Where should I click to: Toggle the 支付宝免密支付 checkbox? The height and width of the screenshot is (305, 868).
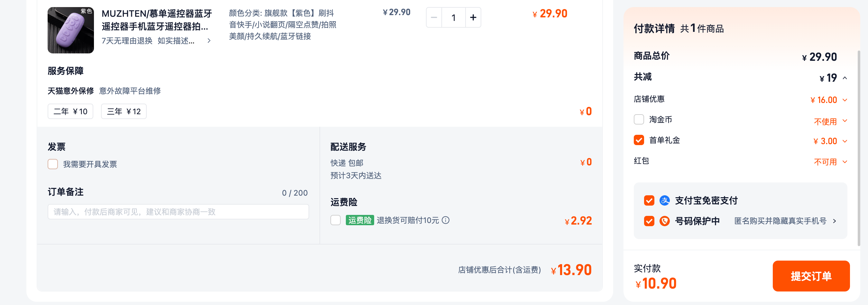click(x=649, y=200)
